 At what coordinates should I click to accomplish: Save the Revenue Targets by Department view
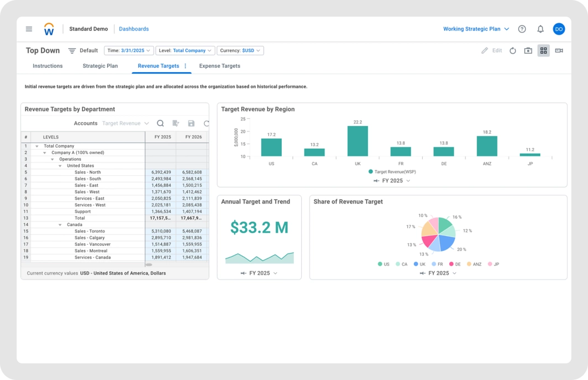coord(191,123)
